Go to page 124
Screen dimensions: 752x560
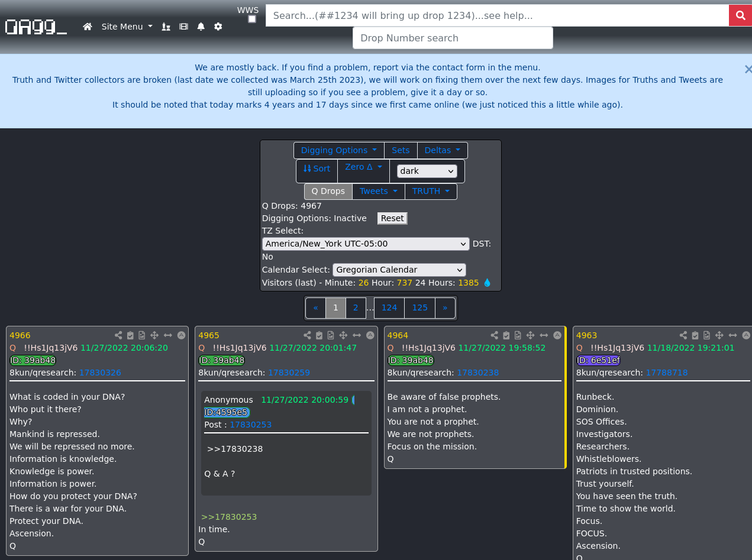tap(389, 307)
